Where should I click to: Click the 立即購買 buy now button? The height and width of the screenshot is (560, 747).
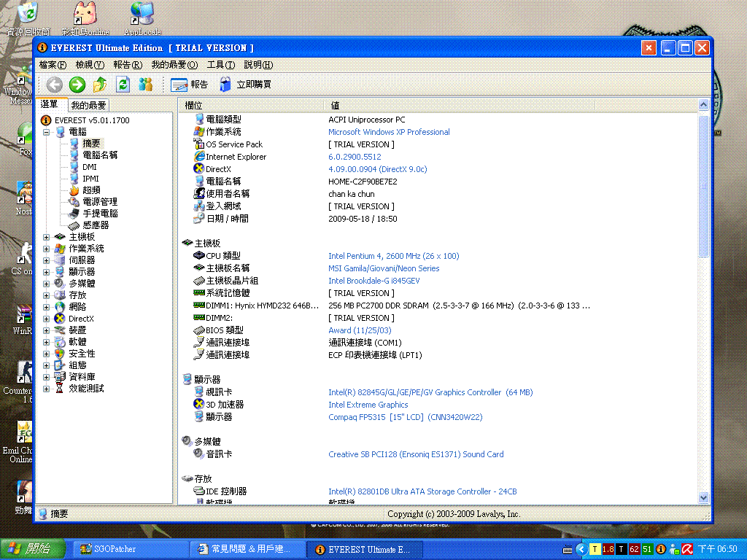(x=245, y=85)
